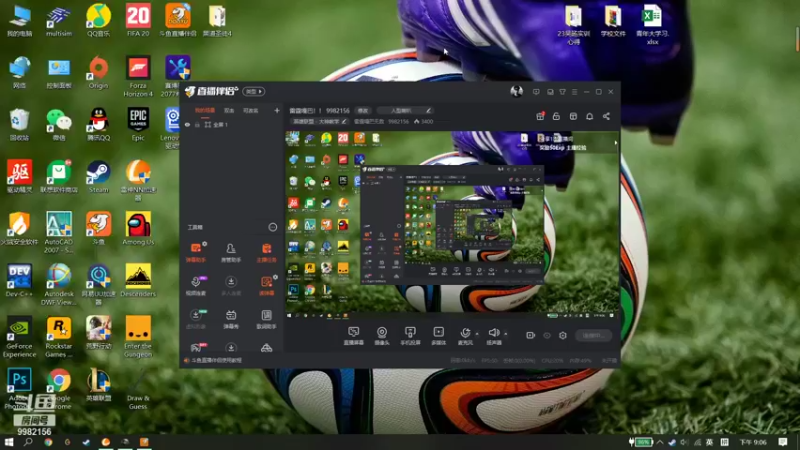800x450 pixels.
Task: Click the stream preview thumbnail area
Action: click(452, 225)
